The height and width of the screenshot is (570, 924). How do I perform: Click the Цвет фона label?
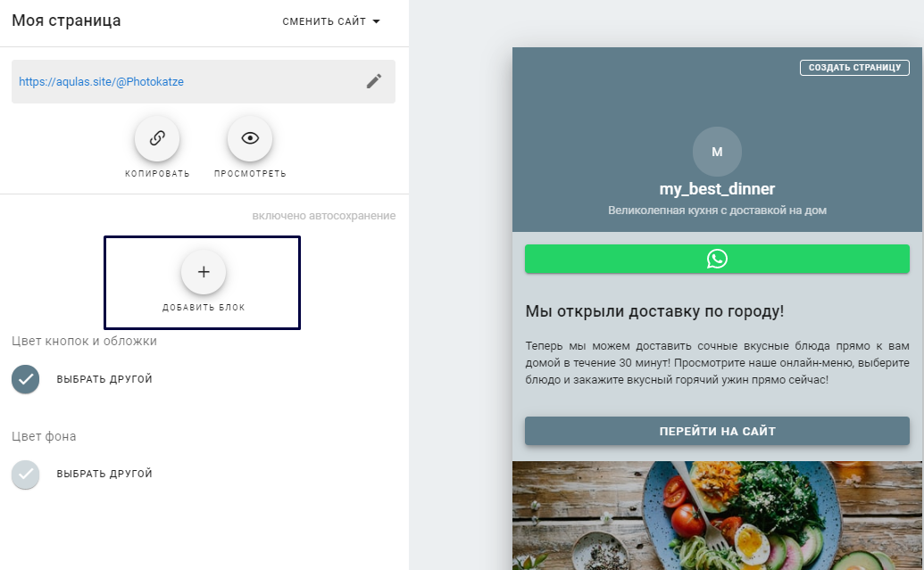point(45,436)
